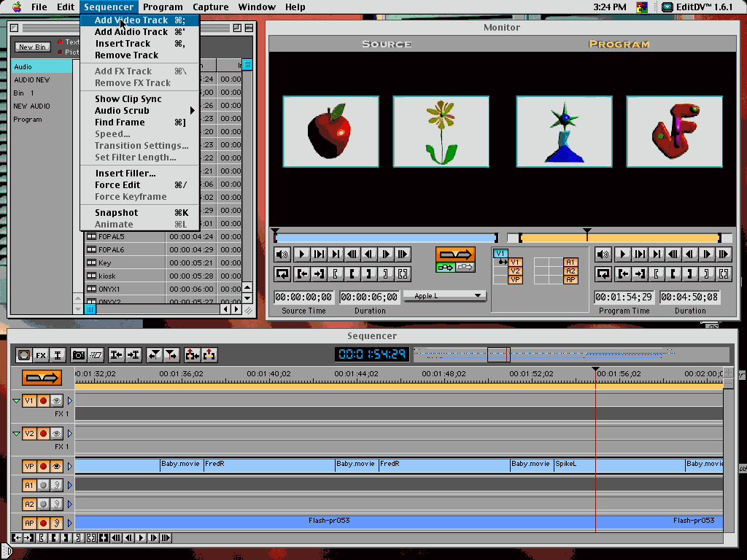
Task: Hide the VP track using eye icon
Action: (56, 467)
